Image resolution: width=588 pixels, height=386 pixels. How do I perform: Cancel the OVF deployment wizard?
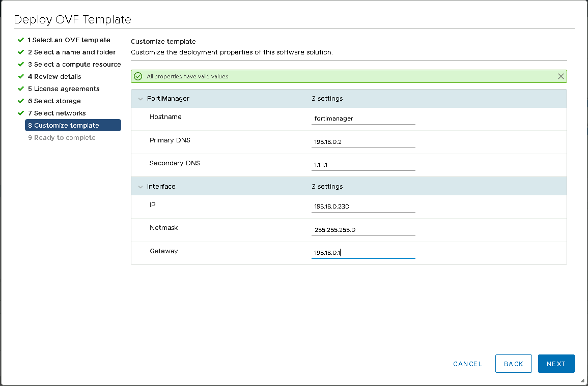[467, 364]
